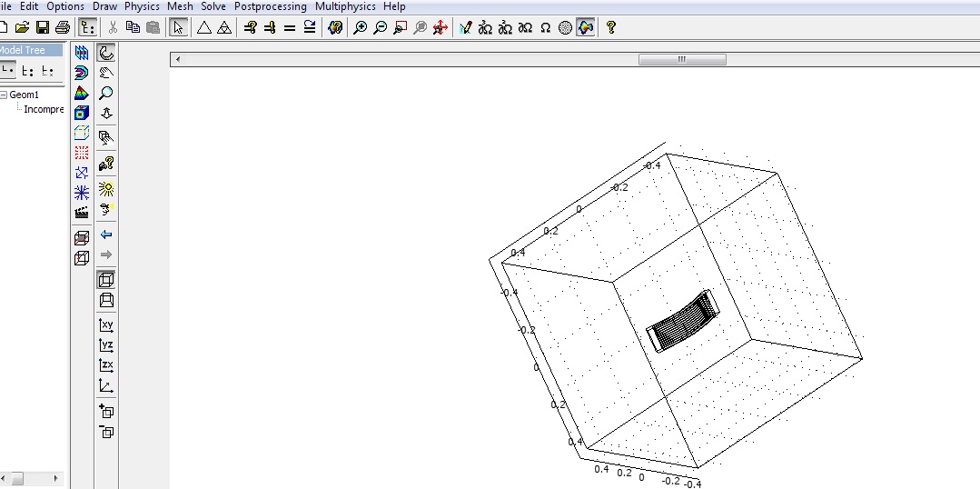980x489 pixels.
Task: Open Help with yellow question mark
Action: (610, 27)
